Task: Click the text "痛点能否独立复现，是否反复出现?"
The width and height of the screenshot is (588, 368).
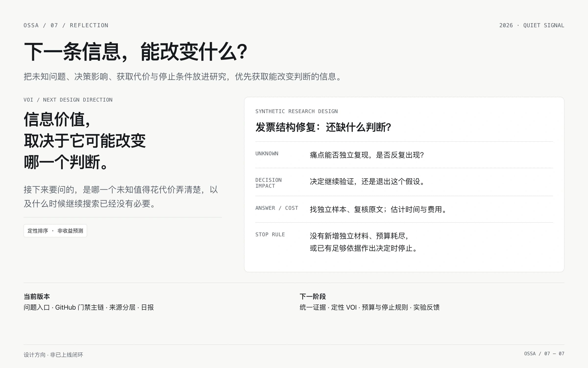Action: click(367, 155)
